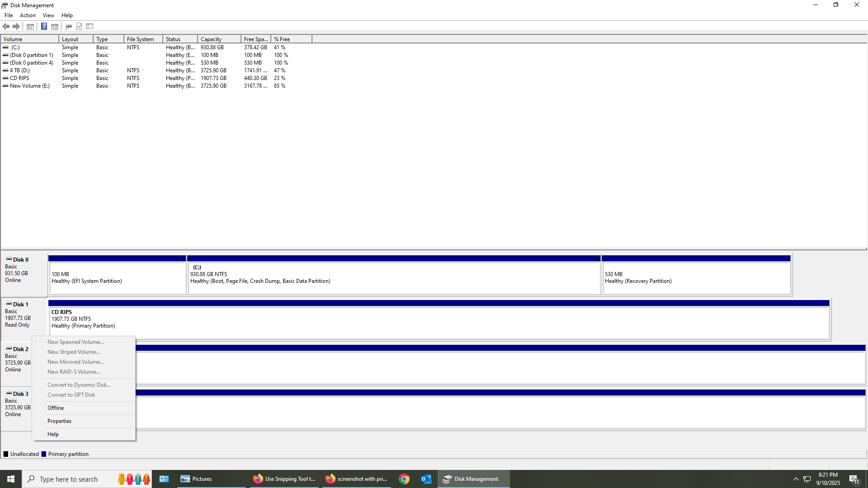Toggle the Show/Hide Action Pane icon
Screen dimensions: 868x488
tap(55, 26)
